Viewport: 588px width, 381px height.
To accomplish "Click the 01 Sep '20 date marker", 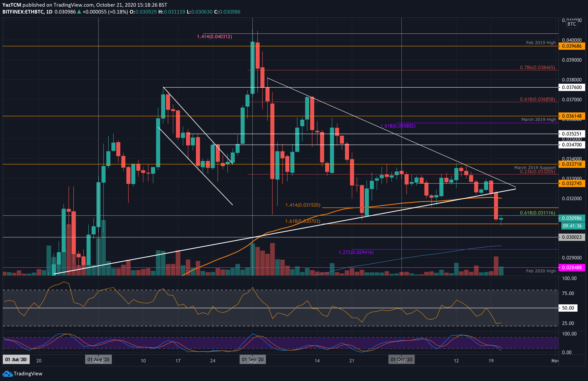I will click(253, 360).
